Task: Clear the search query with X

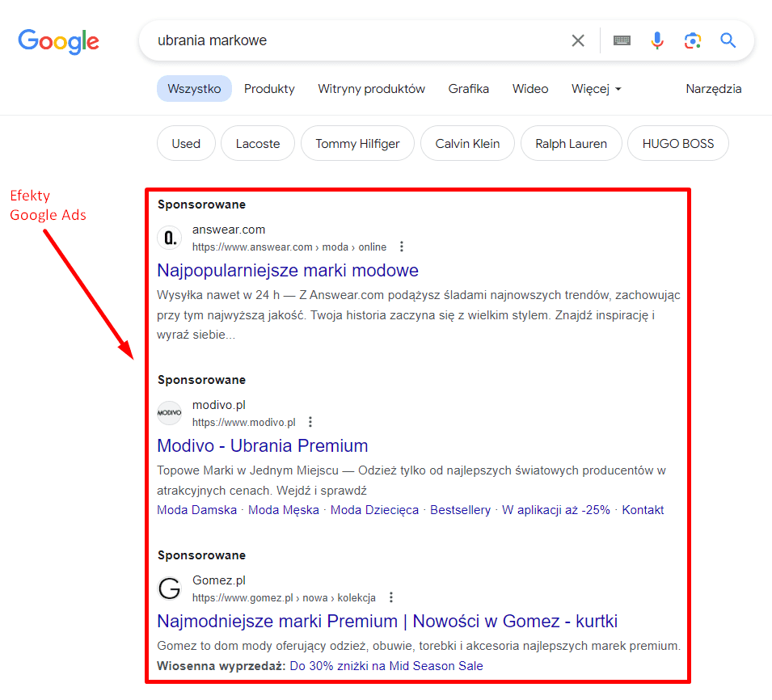Action: [x=578, y=40]
